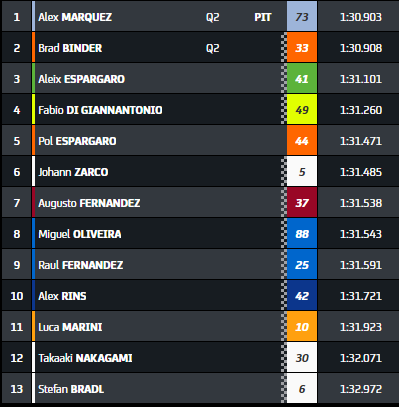The image size is (399, 407).
Task: Click Alex Marquez number 73 badge
Action: click(x=302, y=16)
